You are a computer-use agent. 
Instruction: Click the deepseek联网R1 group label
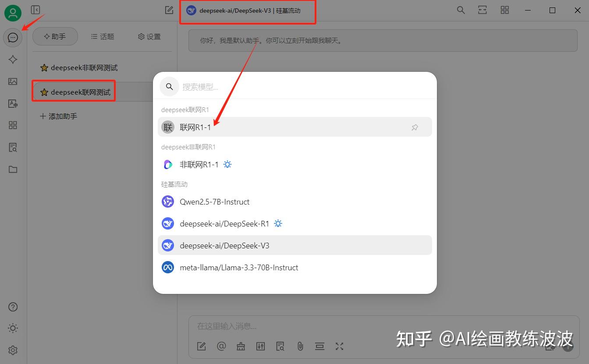tap(185, 110)
